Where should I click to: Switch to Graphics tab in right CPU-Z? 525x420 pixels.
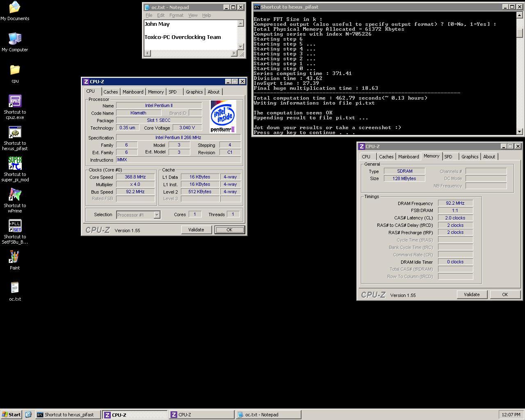coord(470,157)
